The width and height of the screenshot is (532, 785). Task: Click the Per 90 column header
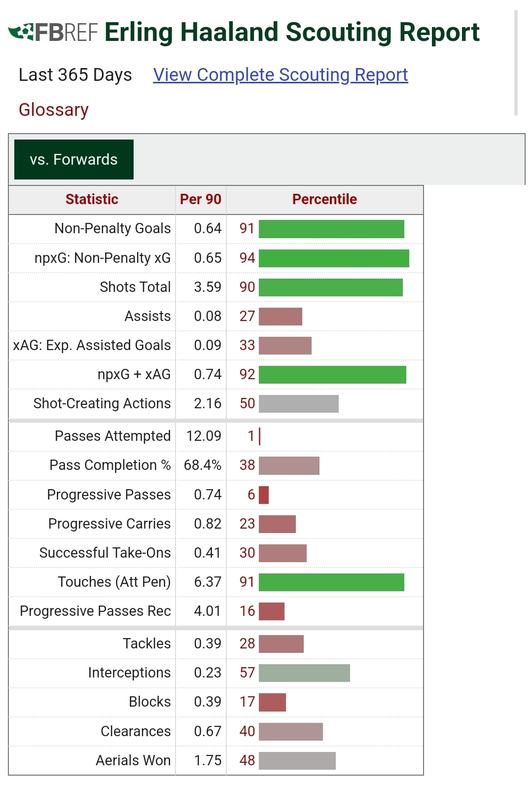point(200,199)
